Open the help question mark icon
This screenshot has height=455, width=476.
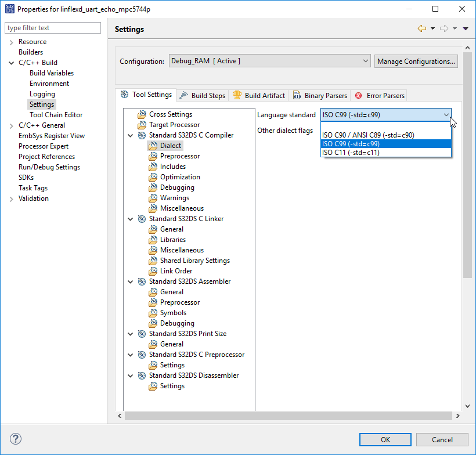pos(16,439)
